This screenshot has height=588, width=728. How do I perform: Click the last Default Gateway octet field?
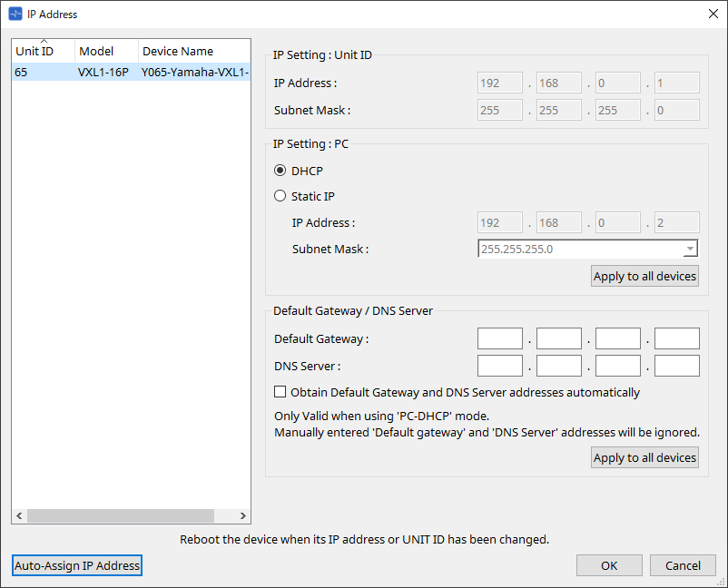pyautogui.click(x=676, y=339)
